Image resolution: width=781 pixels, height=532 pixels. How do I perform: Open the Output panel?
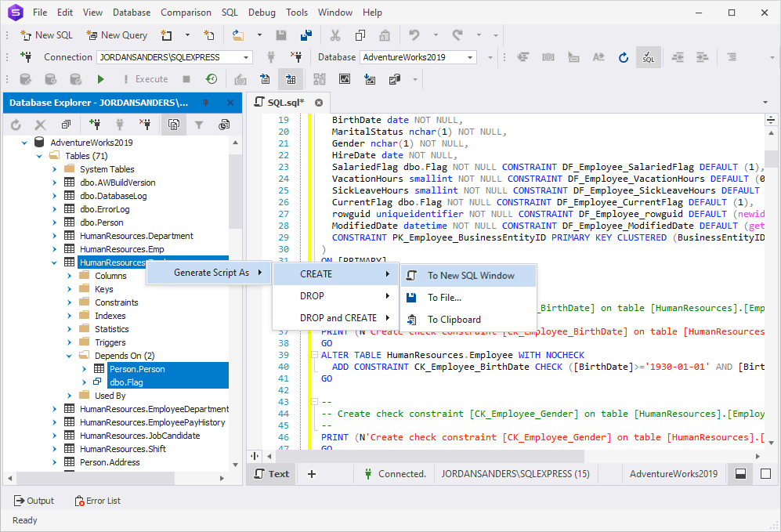pyautogui.click(x=34, y=501)
